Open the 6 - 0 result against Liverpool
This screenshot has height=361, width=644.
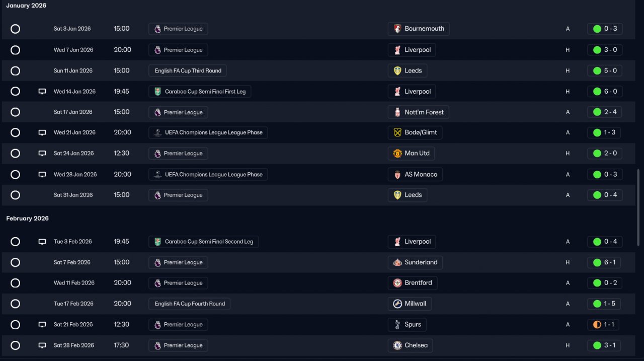point(605,92)
